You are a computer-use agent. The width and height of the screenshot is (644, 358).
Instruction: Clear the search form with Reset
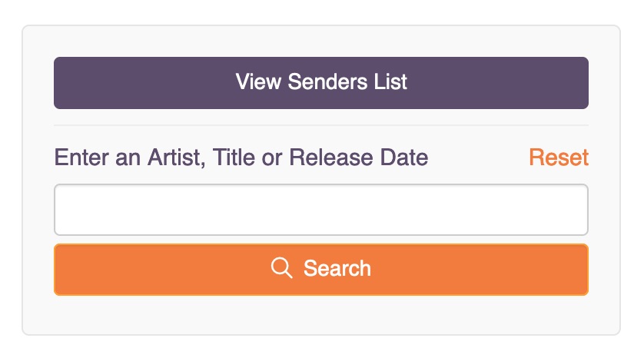559,157
